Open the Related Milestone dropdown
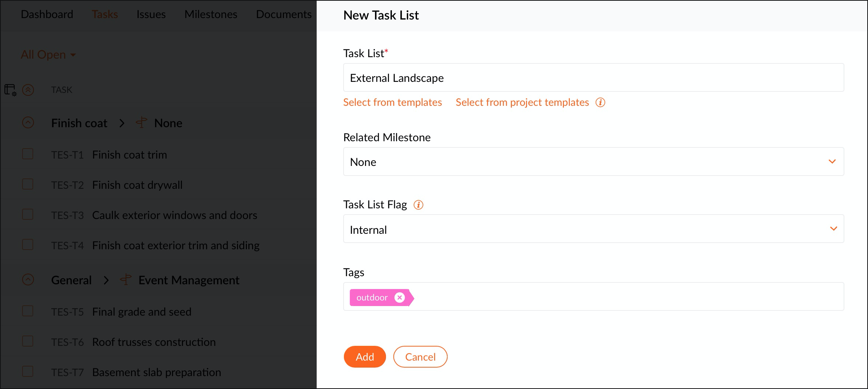 [x=593, y=162]
